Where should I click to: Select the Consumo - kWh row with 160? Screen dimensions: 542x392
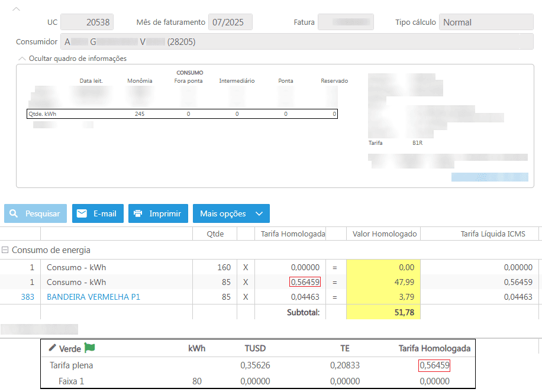[x=271, y=267]
